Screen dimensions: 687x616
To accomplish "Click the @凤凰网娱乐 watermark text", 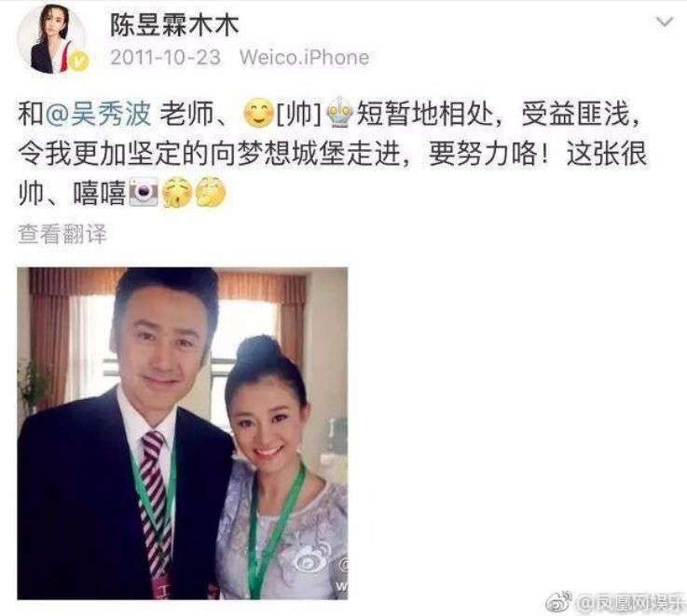I will [629, 603].
